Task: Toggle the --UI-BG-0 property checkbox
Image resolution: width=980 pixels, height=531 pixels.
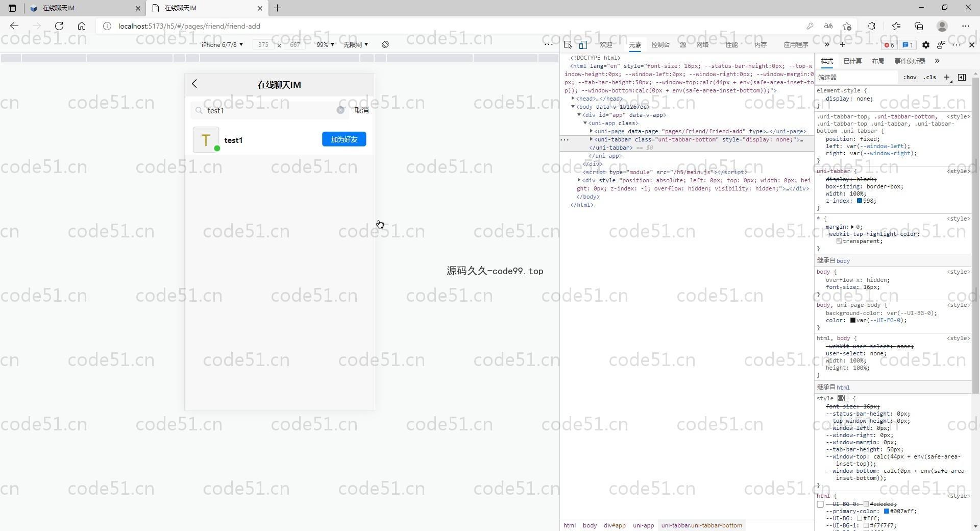Action: point(820,504)
